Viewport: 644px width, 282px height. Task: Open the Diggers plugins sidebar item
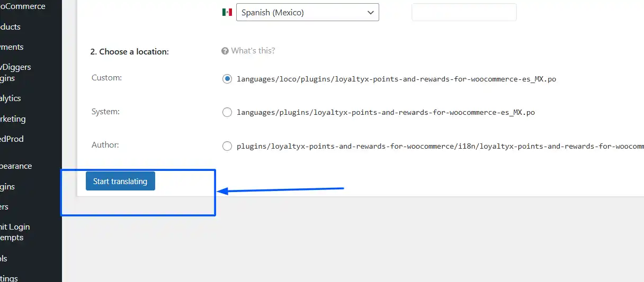tap(16, 72)
